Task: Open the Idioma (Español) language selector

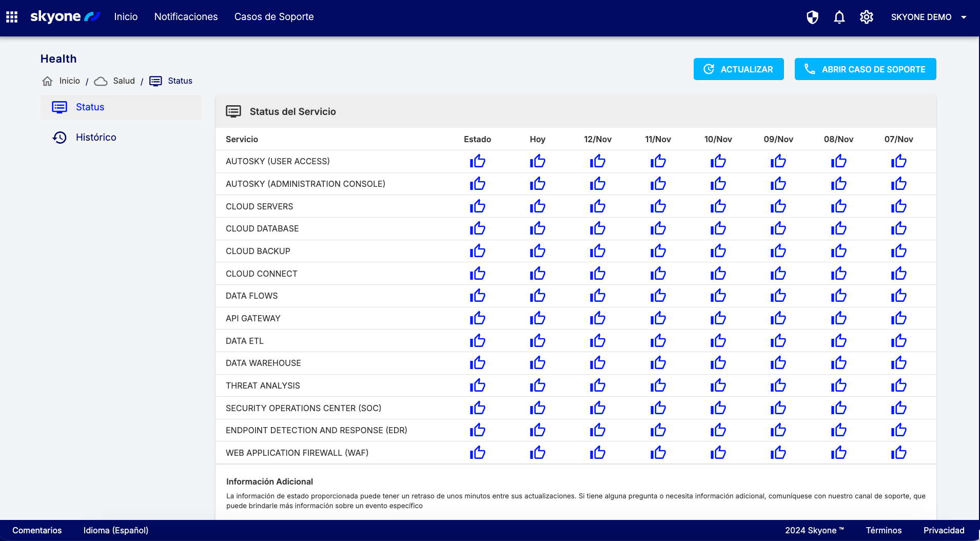Action: coord(116,530)
